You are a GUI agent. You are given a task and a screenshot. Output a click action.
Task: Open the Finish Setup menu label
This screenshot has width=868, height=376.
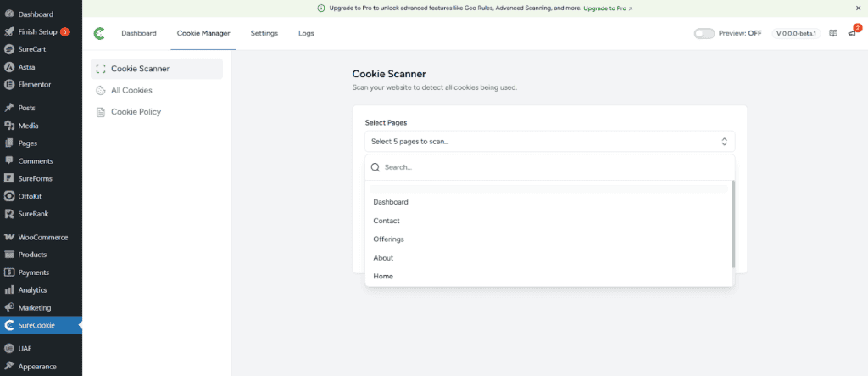(x=37, y=31)
